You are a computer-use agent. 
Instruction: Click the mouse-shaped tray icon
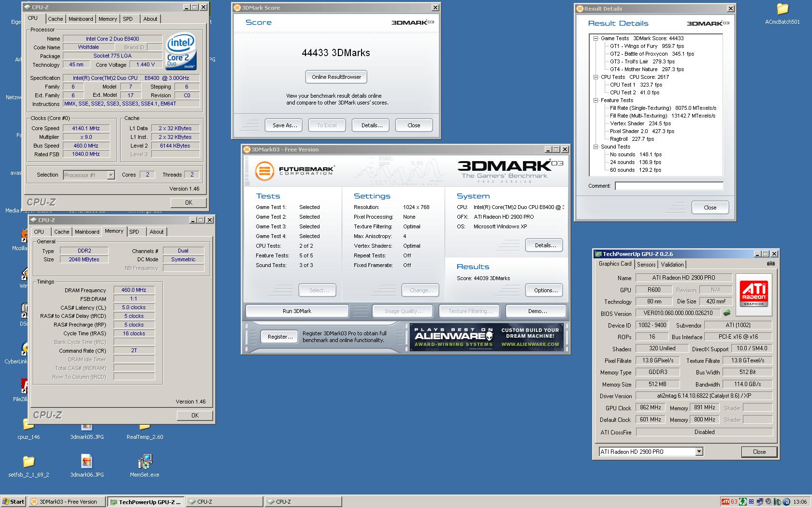click(x=778, y=502)
